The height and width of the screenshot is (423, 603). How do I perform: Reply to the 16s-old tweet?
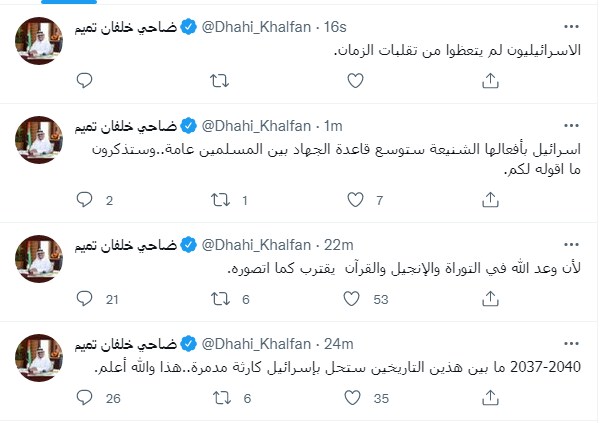[85, 81]
